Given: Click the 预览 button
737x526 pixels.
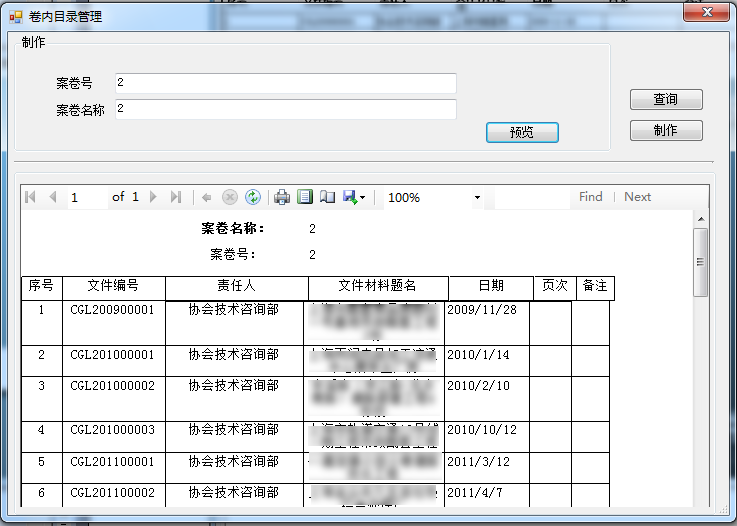Looking at the screenshot, I should tap(521, 132).
